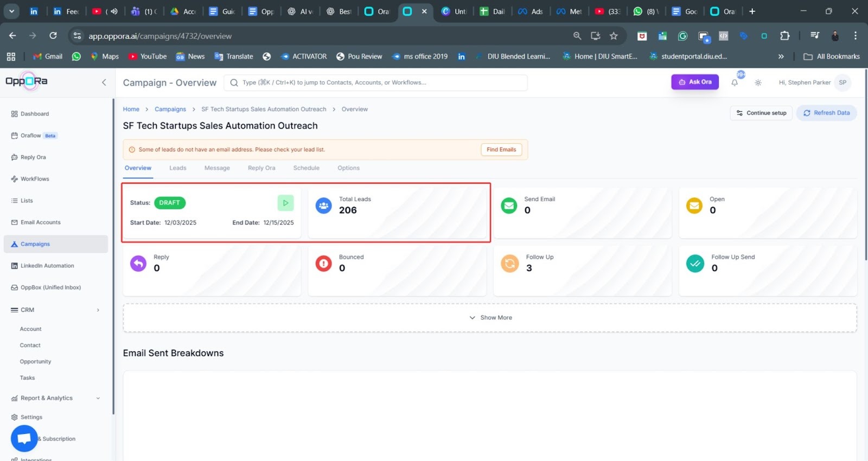Image resolution: width=868 pixels, height=461 pixels.
Task: Open OppBox Unified Inbox
Action: [x=50, y=287]
